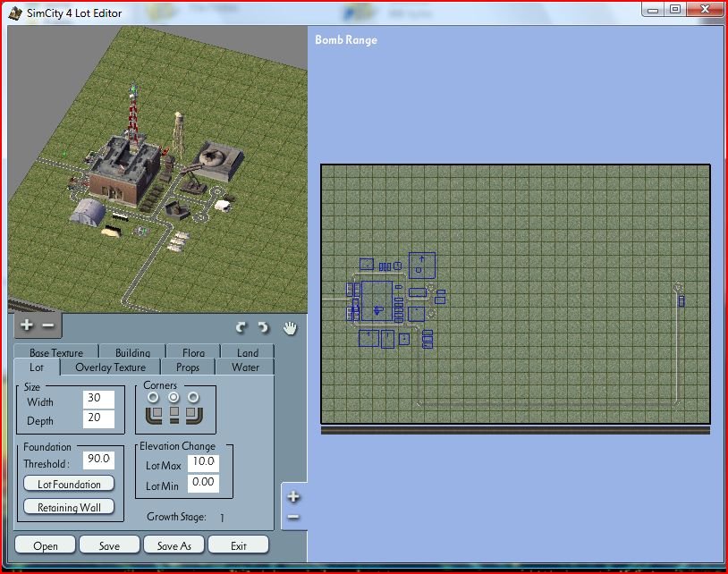The image size is (728, 574).
Task: Click the Open button
Action: click(45, 545)
